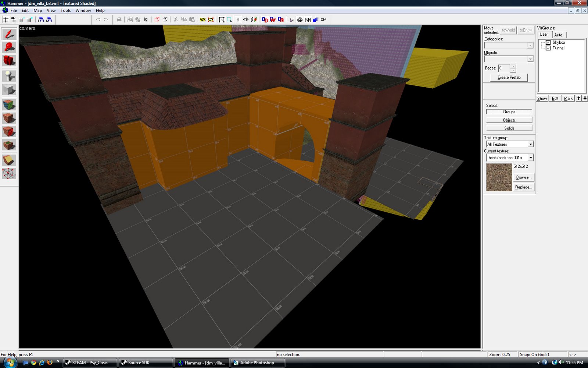Open the View menu

51,10
